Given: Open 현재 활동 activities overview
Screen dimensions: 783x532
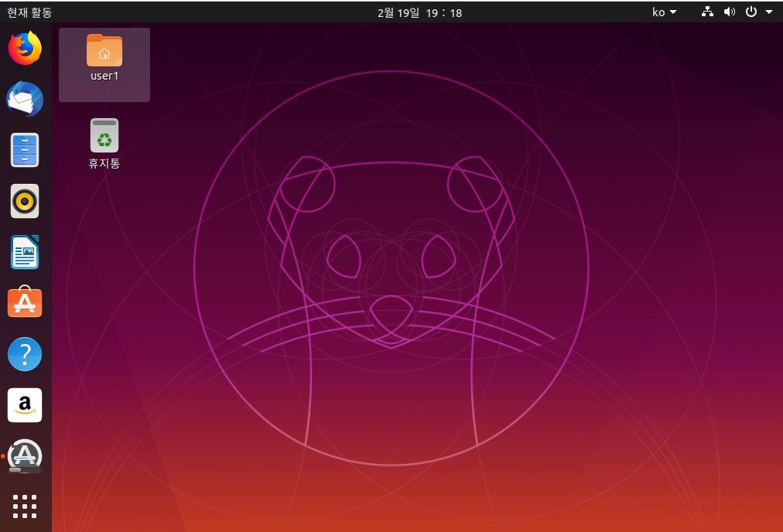Looking at the screenshot, I should click(x=29, y=12).
